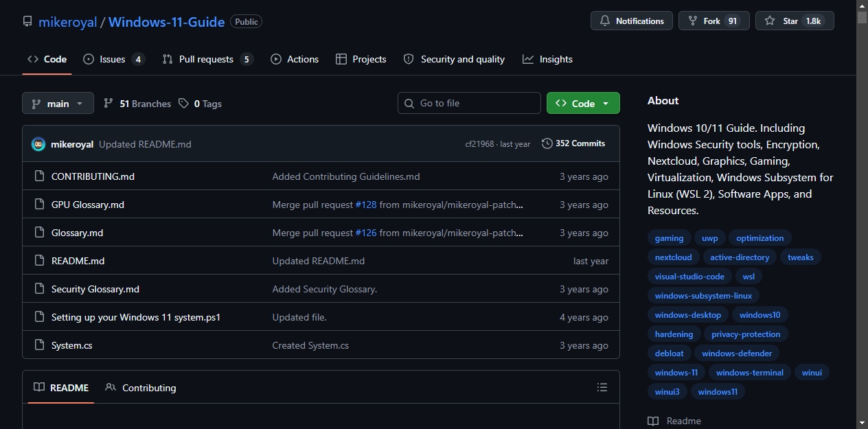Select the README tab below file list
The image size is (868, 429).
coord(61,388)
